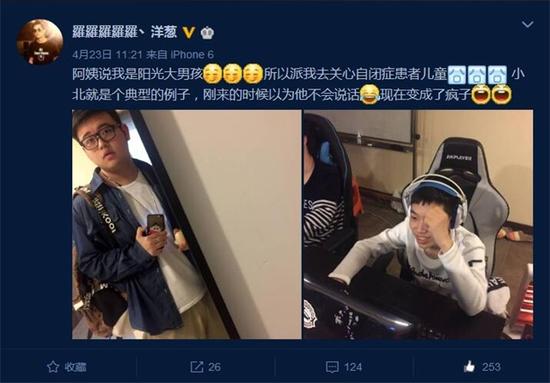Viewport: 550px width, 383px height.
Task: Click the first blushing smile emoji
Action: (x=213, y=74)
